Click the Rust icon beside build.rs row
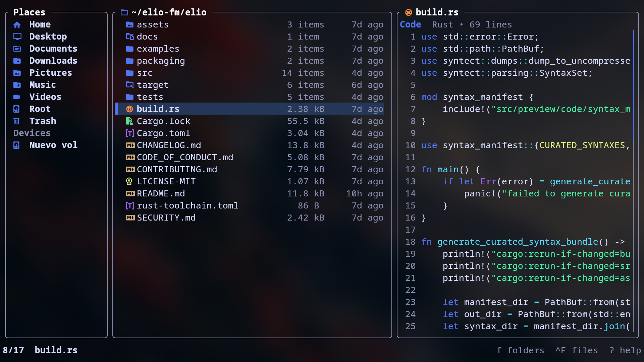The width and height of the screenshot is (644, 362). [x=129, y=109]
